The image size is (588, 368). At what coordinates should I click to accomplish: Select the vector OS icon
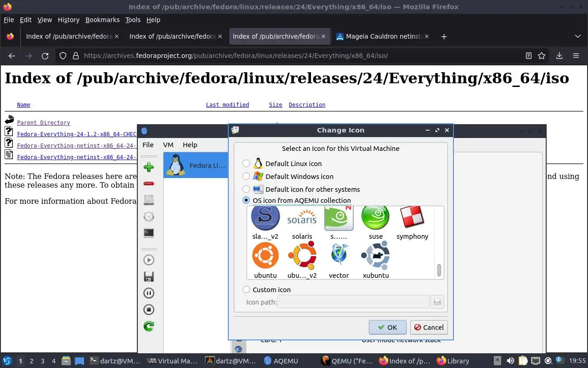(x=339, y=261)
